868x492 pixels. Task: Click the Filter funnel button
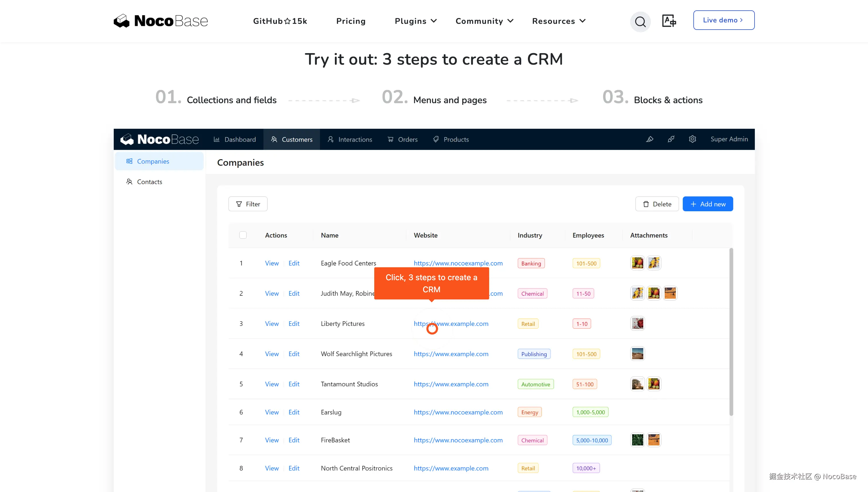point(248,204)
